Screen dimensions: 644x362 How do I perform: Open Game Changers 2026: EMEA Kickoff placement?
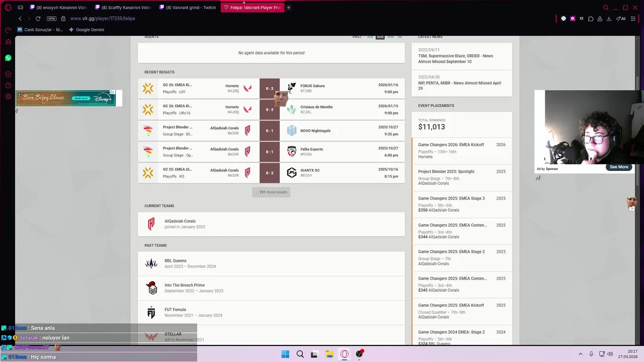[x=462, y=151]
